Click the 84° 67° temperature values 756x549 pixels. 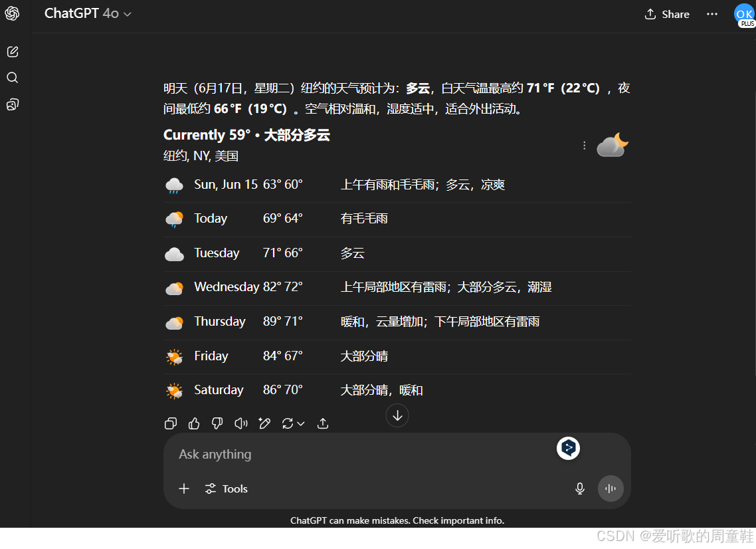point(282,356)
